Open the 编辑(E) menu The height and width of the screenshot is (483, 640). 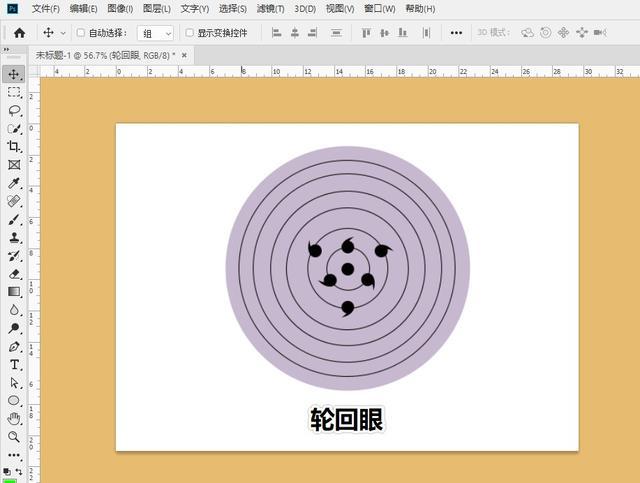83,9
